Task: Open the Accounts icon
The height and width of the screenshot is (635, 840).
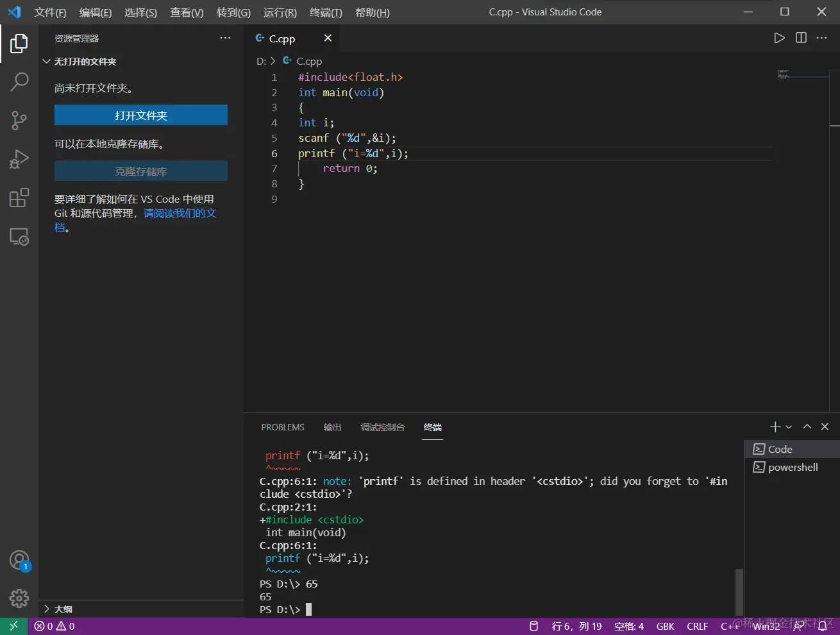Action: pyautogui.click(x=19, y=561)
